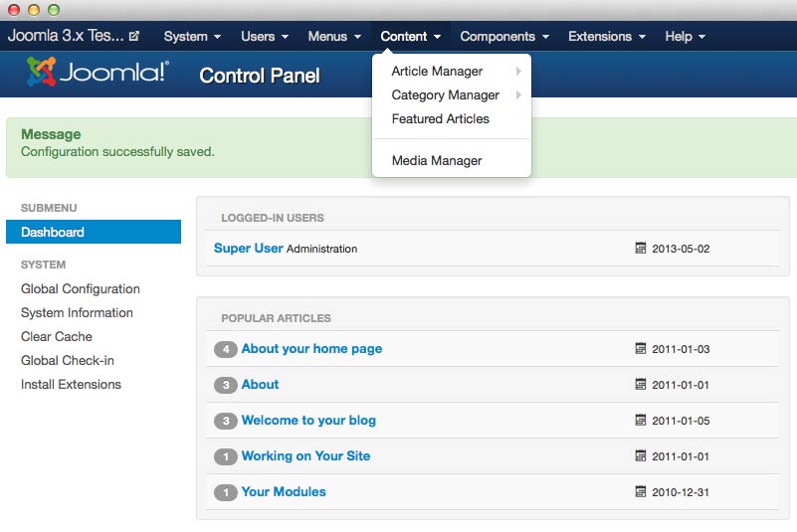
Task: Click calendar icon next to 2013-05-02
Action: pyautogui.click(x=641, y=248)
